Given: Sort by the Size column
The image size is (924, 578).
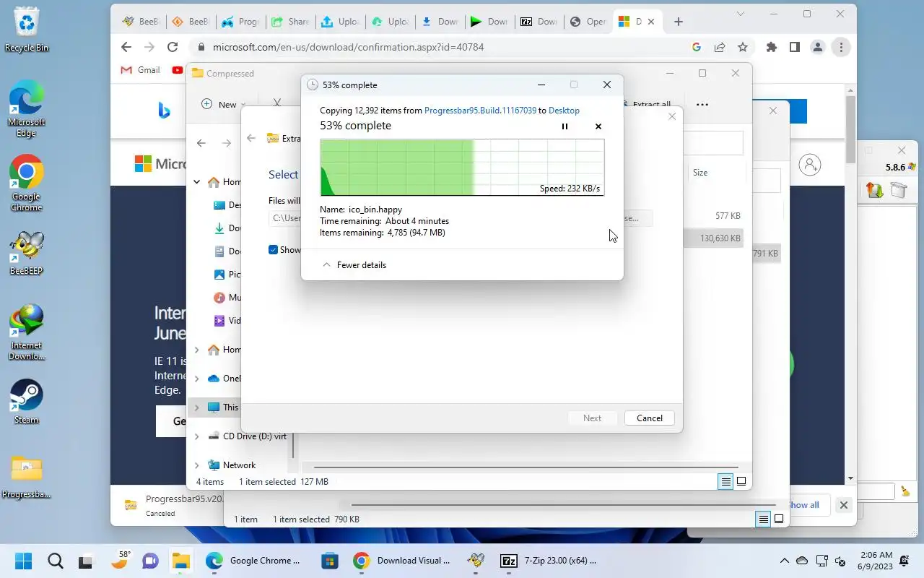Looking at the screenshot, I should click(x=700, y=173).
